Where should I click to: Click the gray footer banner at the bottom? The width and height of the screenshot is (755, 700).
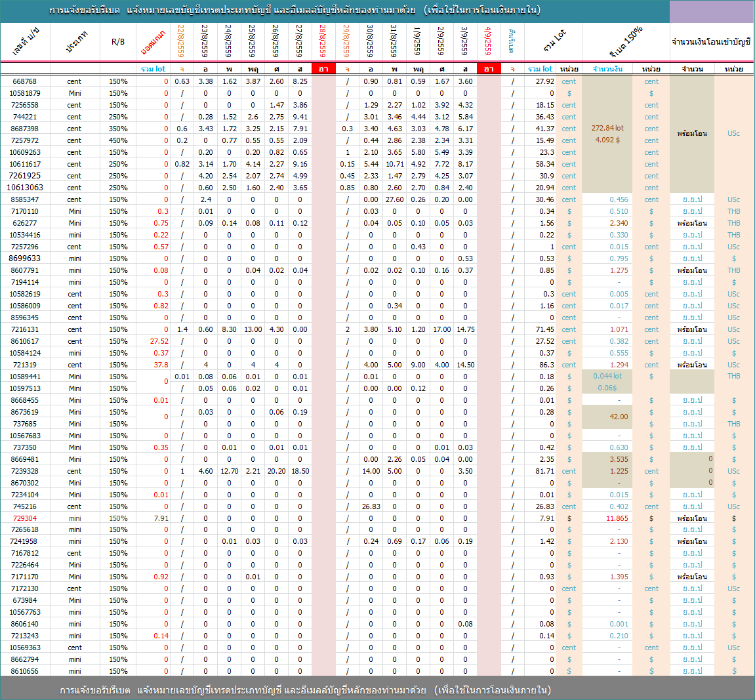pyautogui.click(x=377, y=690)
